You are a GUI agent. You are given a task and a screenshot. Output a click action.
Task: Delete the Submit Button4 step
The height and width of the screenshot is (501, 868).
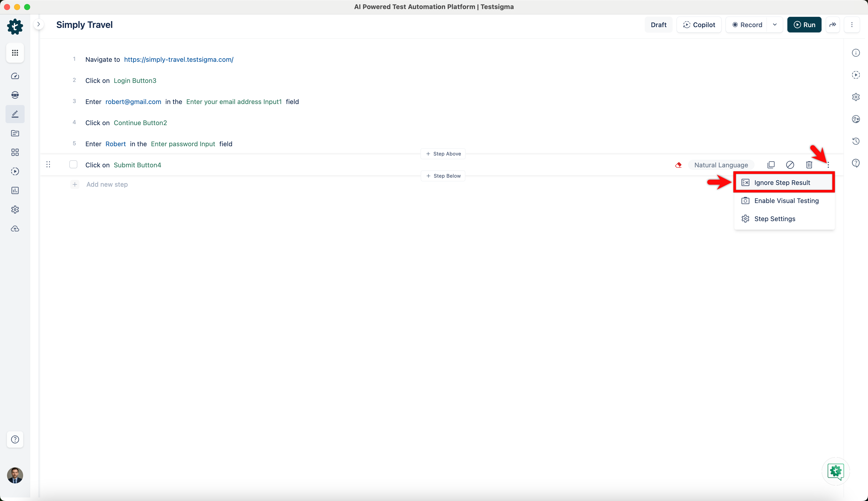click(x=809, y=165)
